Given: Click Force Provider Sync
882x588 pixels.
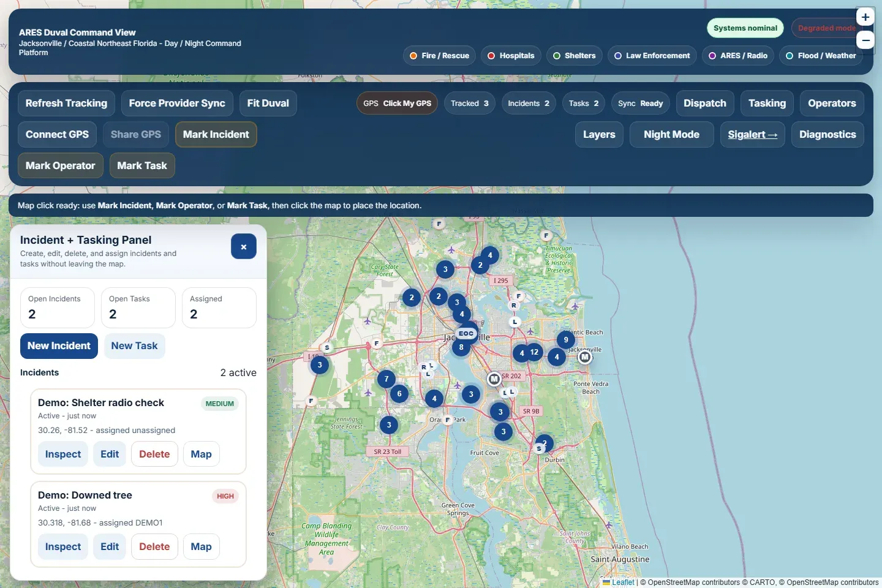Looking at the screenshot, I should coord(177,104).
